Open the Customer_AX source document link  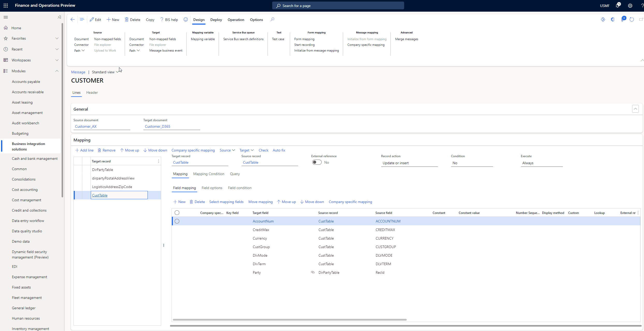(x=86, y=126)
